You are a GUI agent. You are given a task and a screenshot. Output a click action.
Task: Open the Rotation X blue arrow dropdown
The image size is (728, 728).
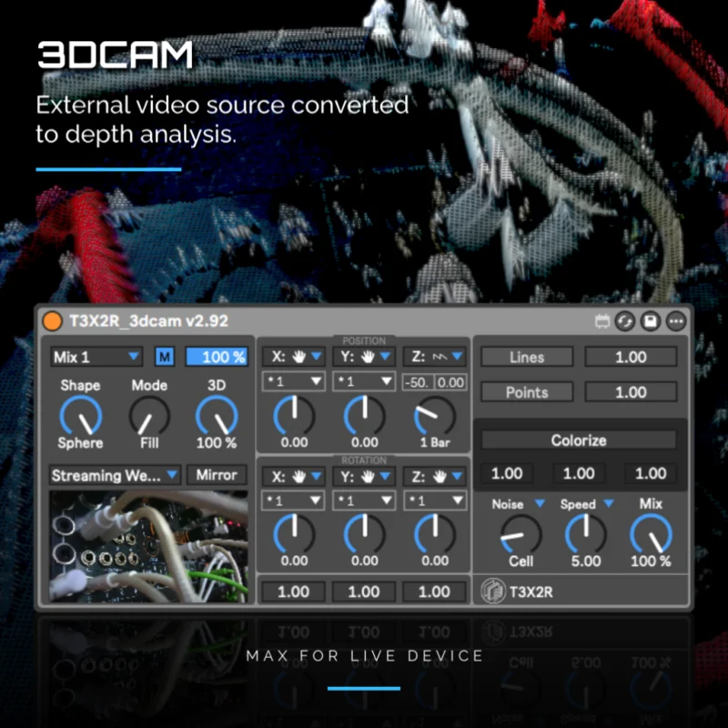click(316, 476)
